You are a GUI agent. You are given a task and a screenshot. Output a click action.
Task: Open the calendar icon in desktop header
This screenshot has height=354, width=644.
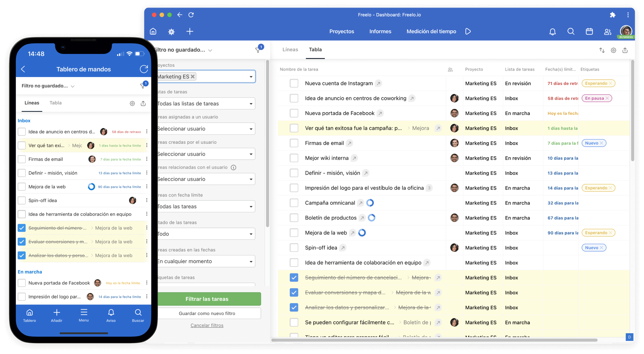(x=589, y=31)
